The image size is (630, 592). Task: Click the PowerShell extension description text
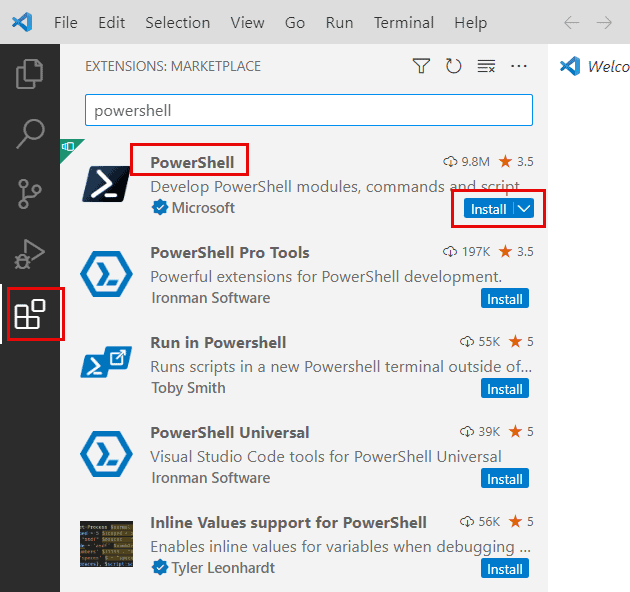[335, 187]
